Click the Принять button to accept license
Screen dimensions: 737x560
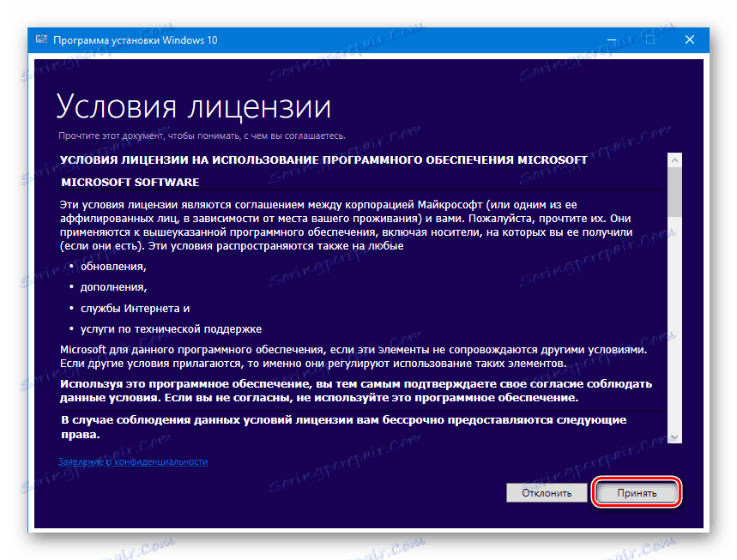(x=637, y=493)
